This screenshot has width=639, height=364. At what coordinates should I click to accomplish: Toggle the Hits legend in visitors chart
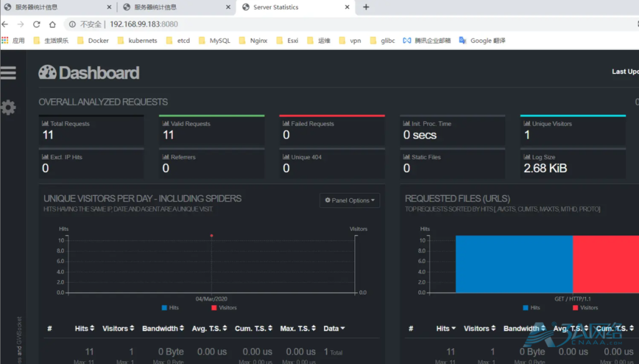170,308
